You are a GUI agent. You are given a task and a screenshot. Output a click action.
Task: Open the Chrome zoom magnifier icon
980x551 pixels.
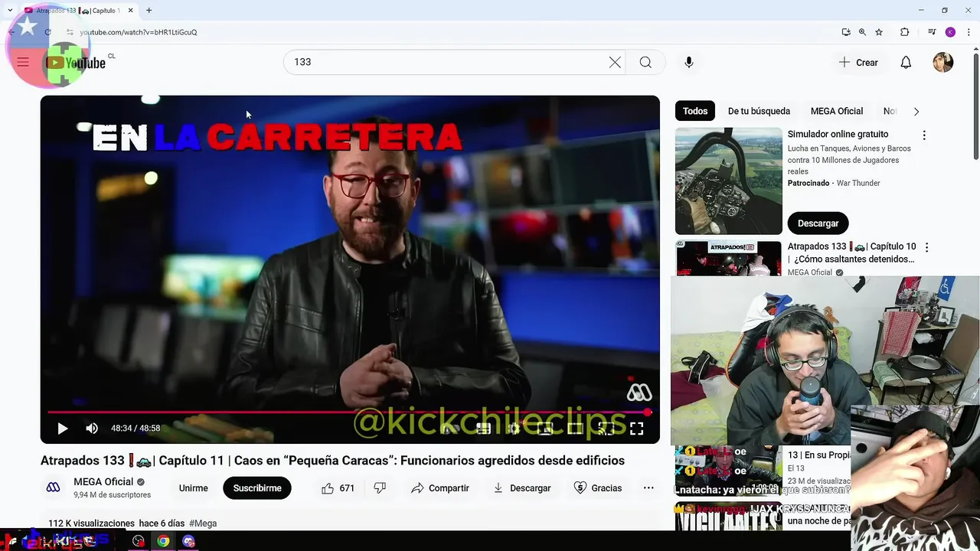[x=862, y=32]
